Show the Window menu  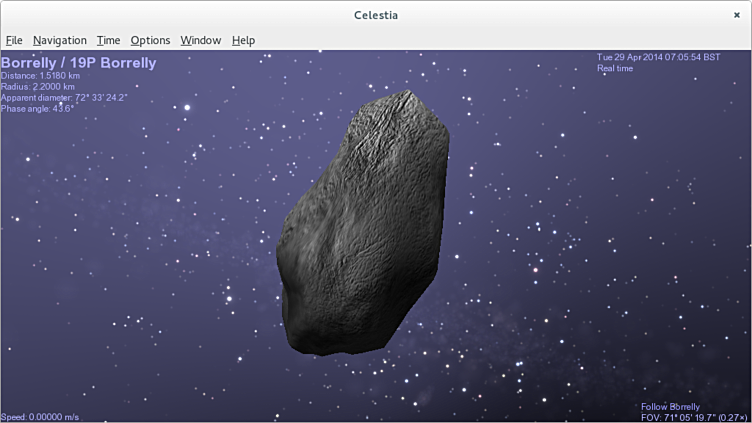point(200,40)
